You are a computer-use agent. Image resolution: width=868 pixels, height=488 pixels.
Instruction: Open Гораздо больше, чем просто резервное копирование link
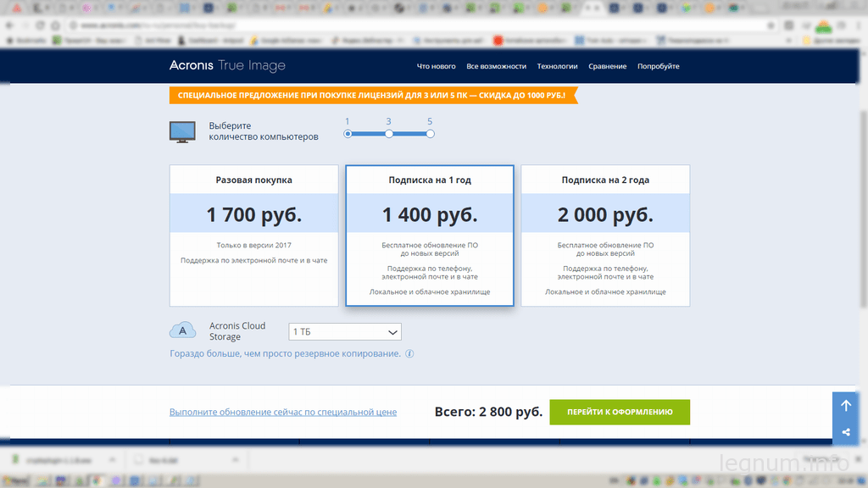pyautogui.click(x=285, y=353)
